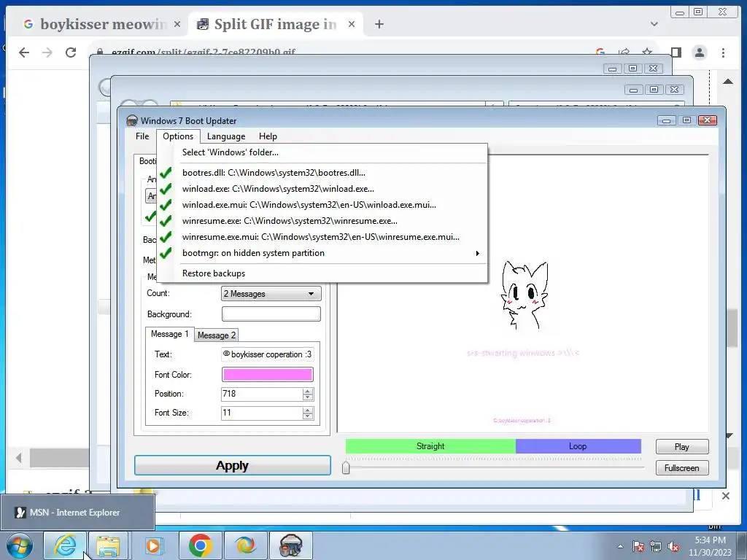
Task: Choose Select 'Windows' folder... entry
Action: point(322,152)
